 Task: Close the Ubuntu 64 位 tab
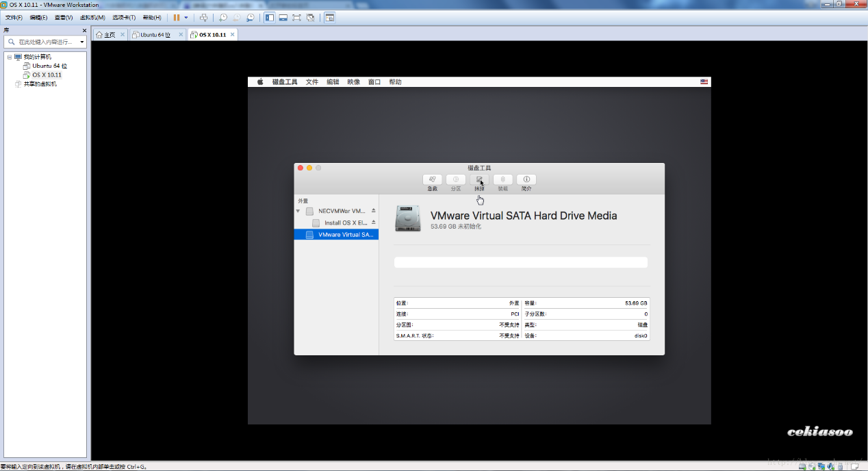coord(181,34)
